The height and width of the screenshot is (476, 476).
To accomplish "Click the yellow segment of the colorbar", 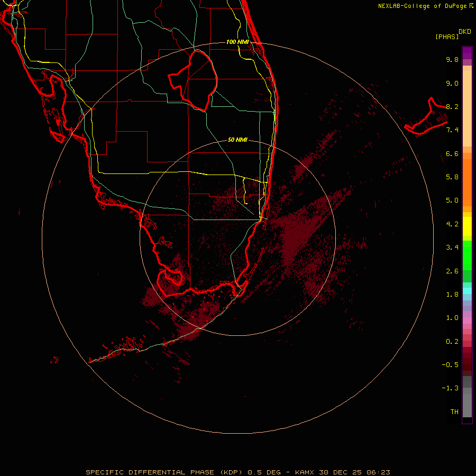I will (x=467, y=226).
